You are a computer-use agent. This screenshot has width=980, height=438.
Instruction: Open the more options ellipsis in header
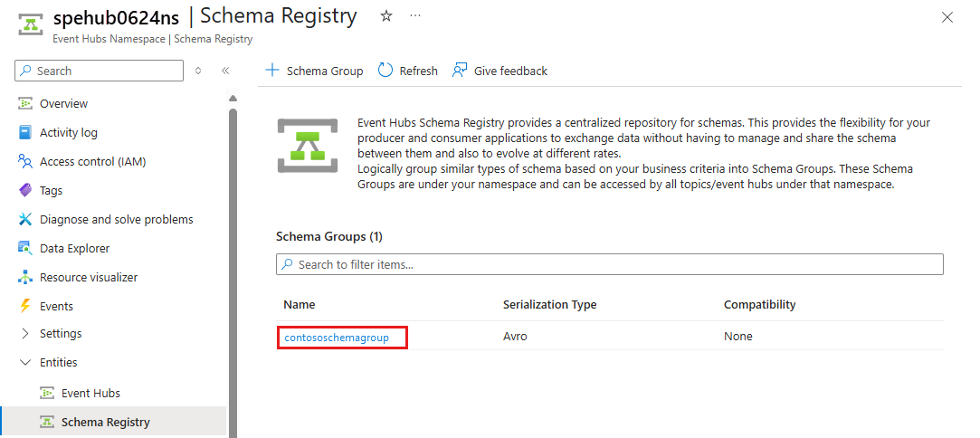[415, 16]
